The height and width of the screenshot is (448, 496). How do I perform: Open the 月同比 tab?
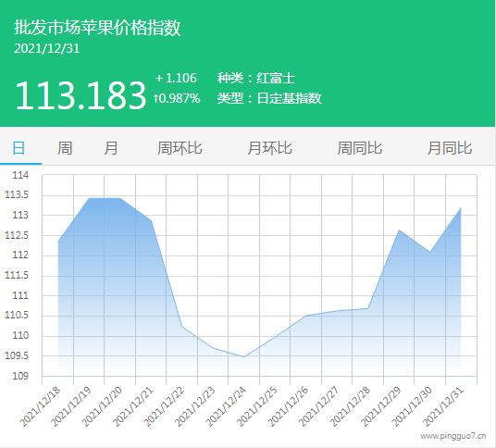click(450, 148)
